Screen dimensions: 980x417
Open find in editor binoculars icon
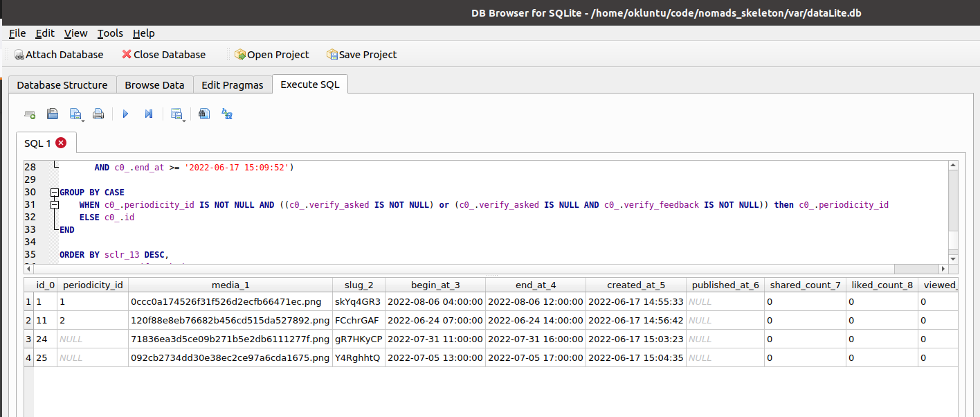point(203,114)
